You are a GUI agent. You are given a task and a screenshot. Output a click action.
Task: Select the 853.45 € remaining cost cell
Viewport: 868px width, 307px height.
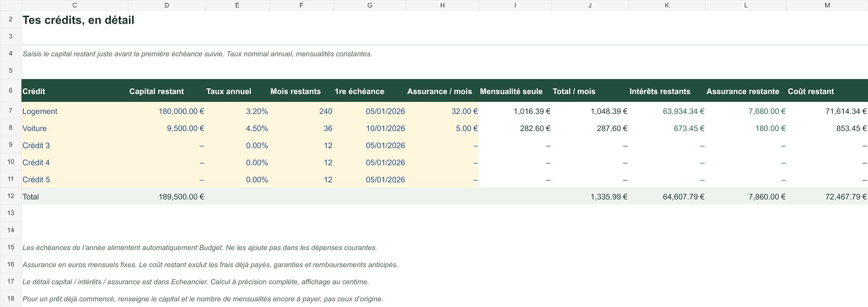click(x=827, y=128)
